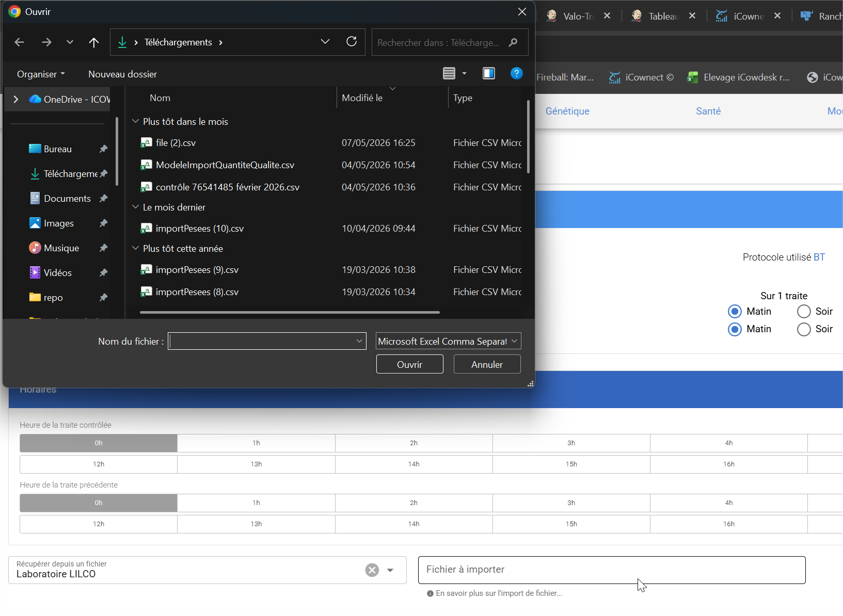The width and height of the screenshot is (843, 616).
Task: Open the help question mark icon
Action: [516, 73]
